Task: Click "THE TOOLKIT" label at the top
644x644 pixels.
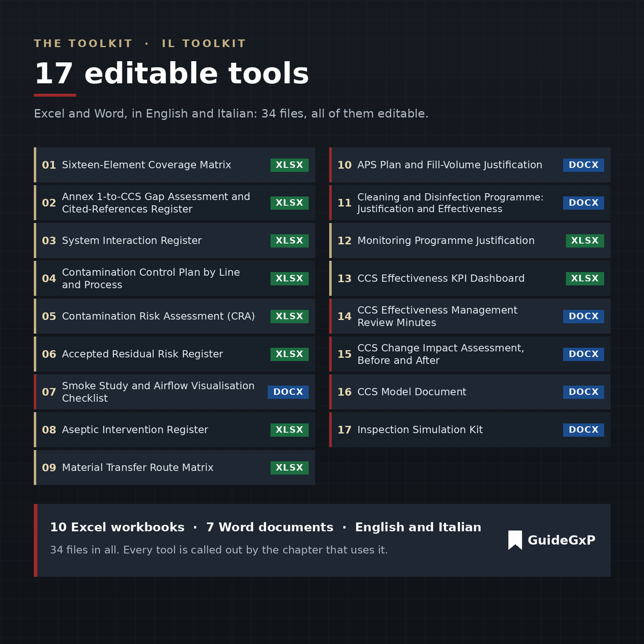Action: (83, 43)
